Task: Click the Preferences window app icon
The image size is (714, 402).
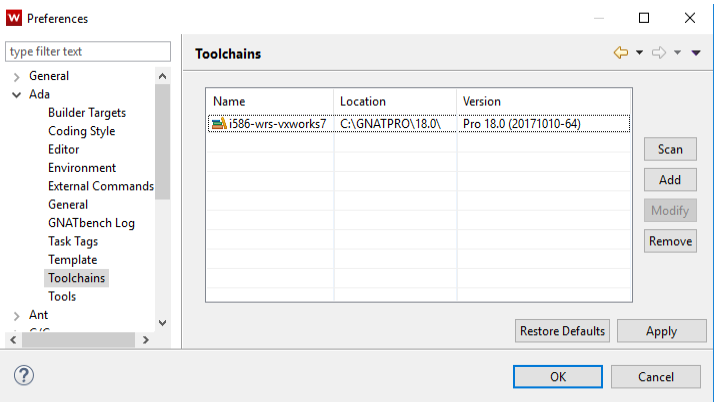Action: point(14,18)
